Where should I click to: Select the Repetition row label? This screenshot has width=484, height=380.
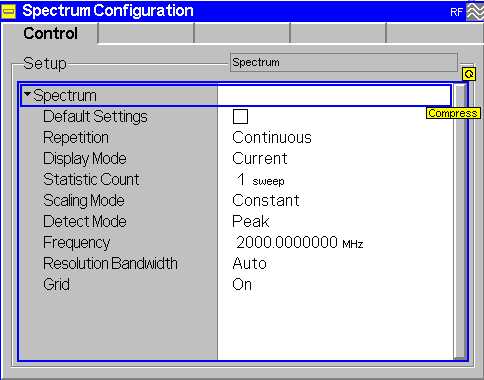coord(76,138)
